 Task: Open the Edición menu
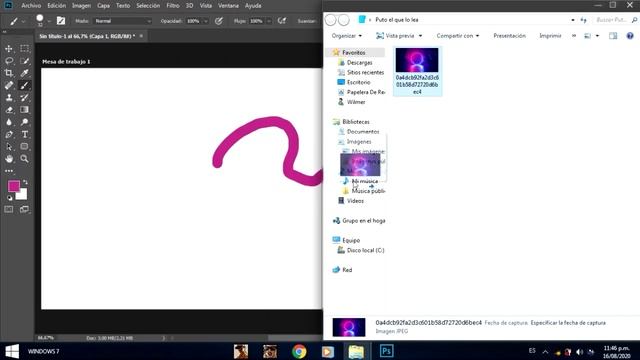pyautogui.click(x=56, y=6)
